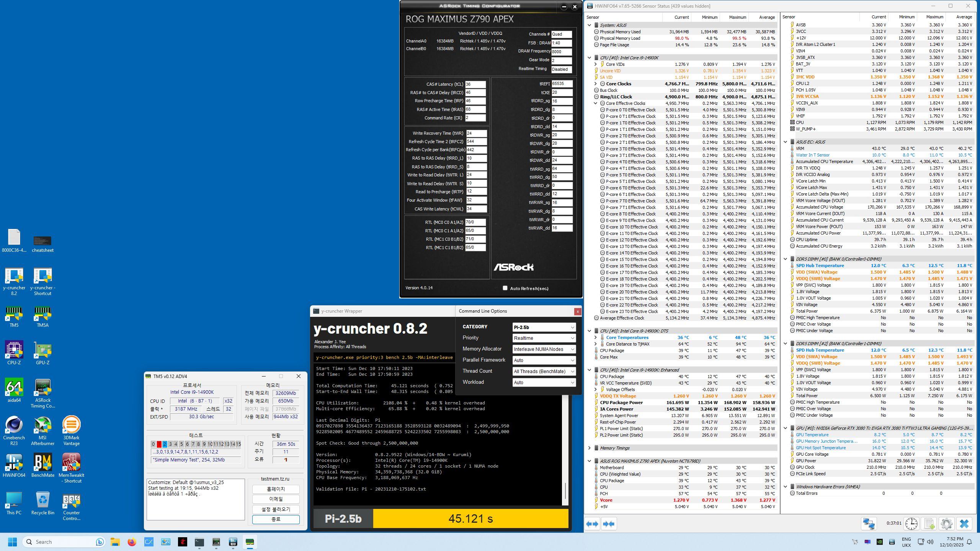Click the 홈페이지 button in TM5
Viewport: 980px width, 551px height.
click(276, 489)
